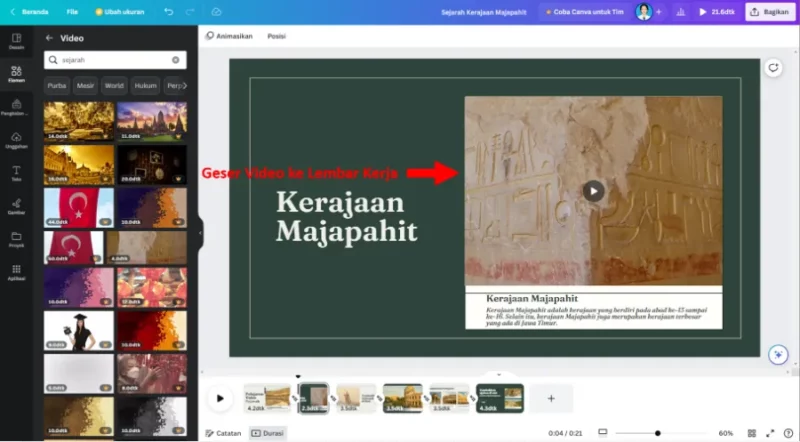Select the Turkish flag 44.0dtk video
Viewport: 800px width, 442px height.
point(79,208)
